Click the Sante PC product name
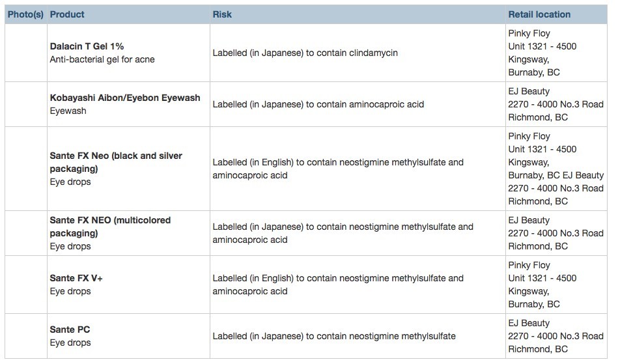The image size is (618, 364). click(70, 330)
